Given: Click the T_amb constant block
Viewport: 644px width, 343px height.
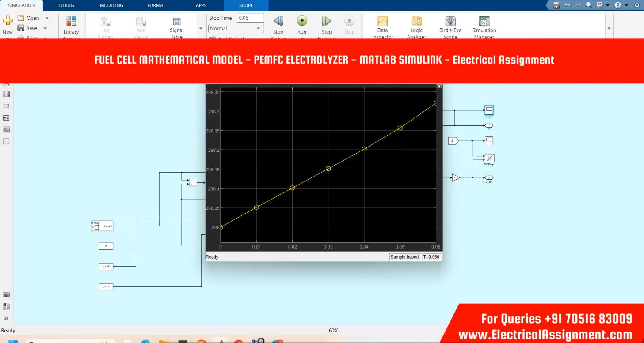Looking at the screenshot, I should tap(106, 266).
